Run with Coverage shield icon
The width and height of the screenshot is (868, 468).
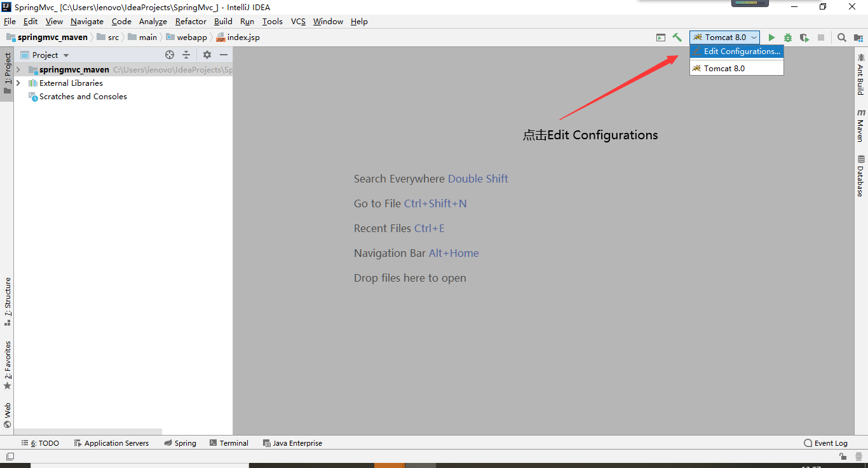pos(804,38)
